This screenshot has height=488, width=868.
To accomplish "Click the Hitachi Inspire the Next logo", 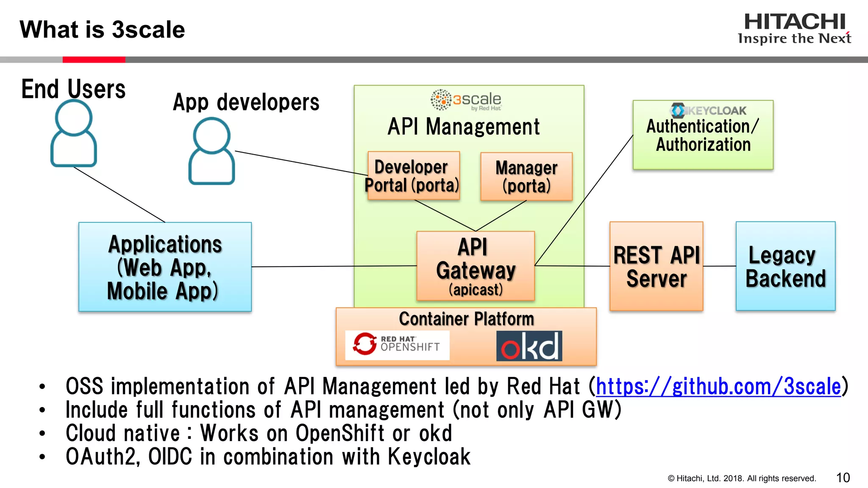I will coord(795,28).
